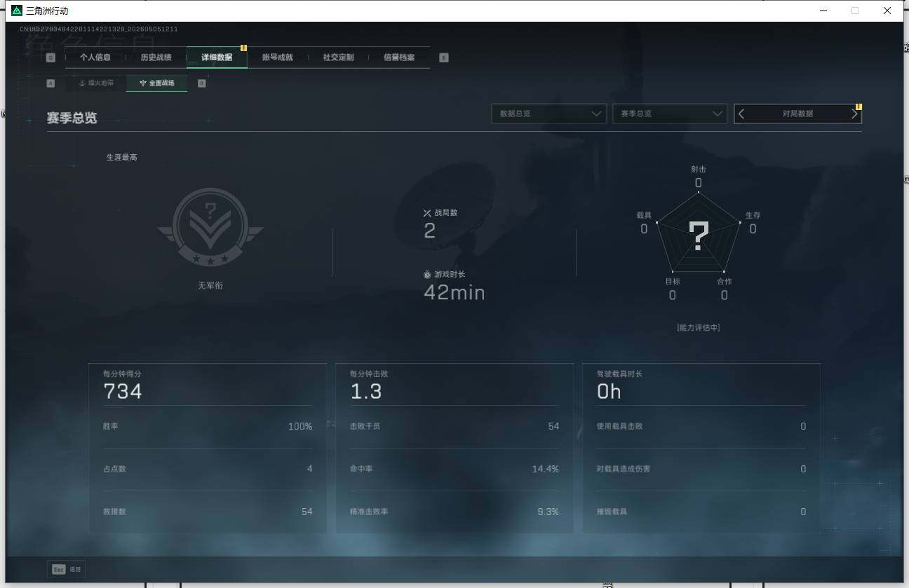909x588 pixels.
Task: Click the 对局数据 selector label
Action: pyautogui.click(x=797, y=114)
